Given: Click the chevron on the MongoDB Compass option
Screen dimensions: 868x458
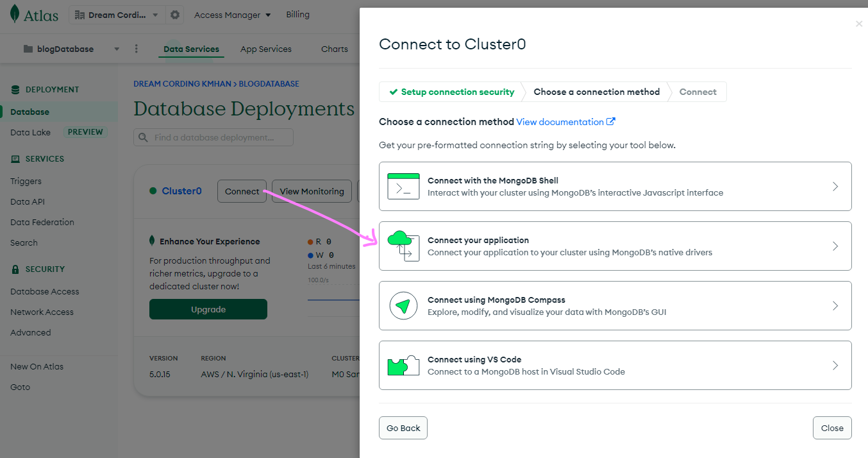Looking at the screenshot, I should coord(835,305).
